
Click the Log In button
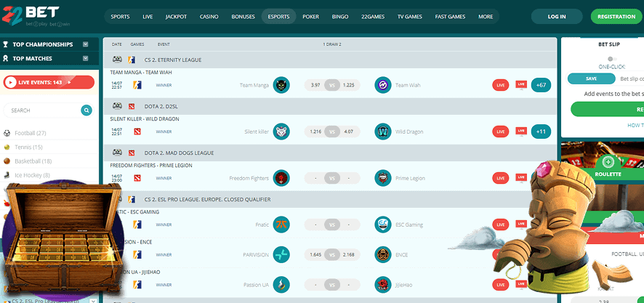[x=557, y=17]
